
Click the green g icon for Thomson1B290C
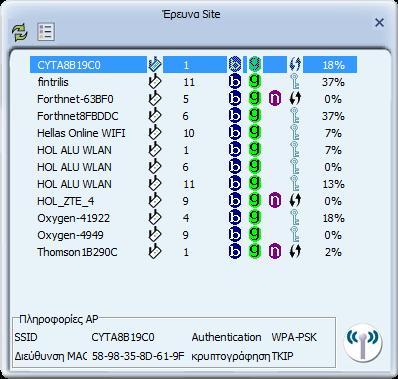[255, 251]
